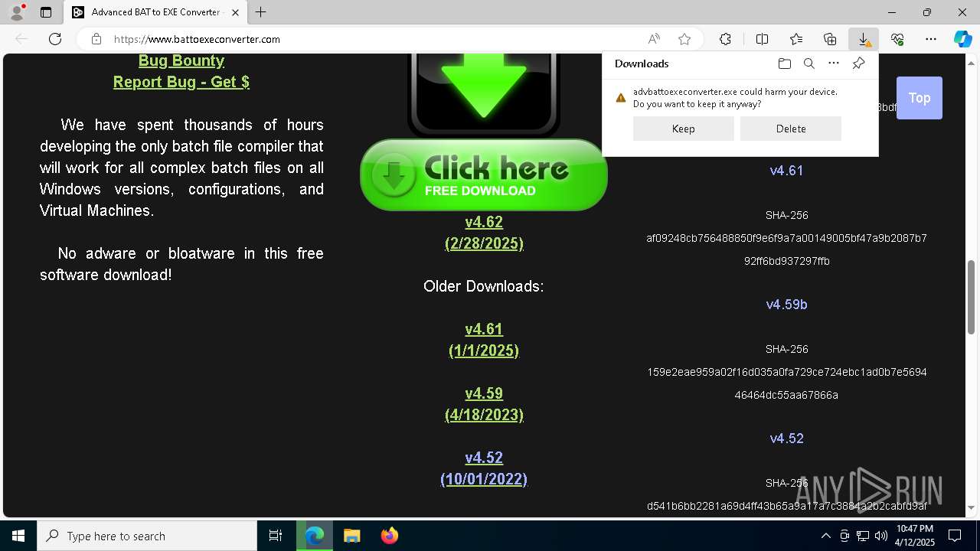Open the notification center
This screenshot has height=551, width=980.
coord(955,536)
